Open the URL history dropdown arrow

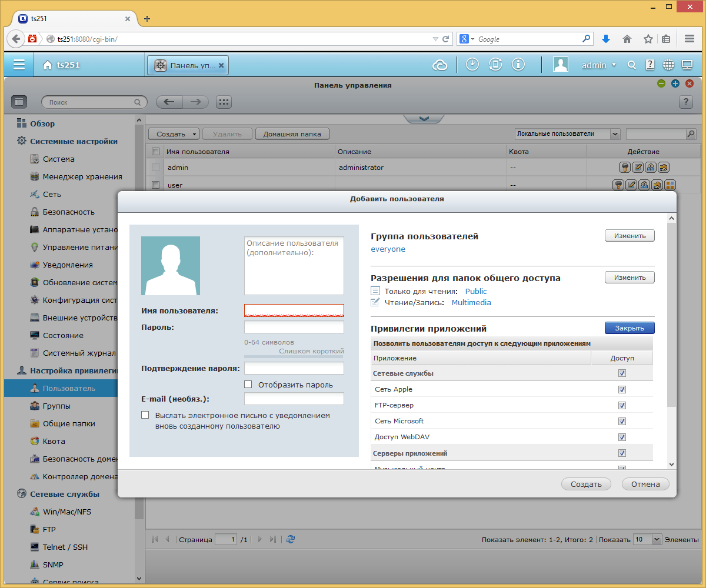435,39
